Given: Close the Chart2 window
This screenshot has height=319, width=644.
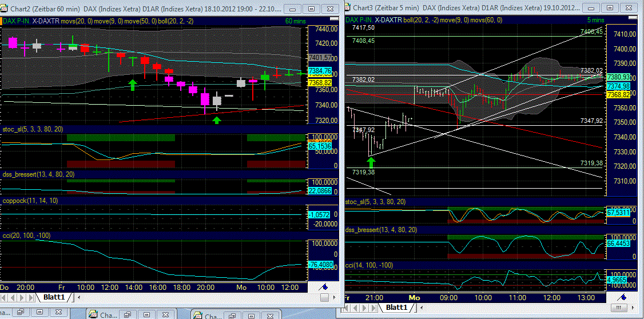Looking at the screenshot, I should point(330,9).
